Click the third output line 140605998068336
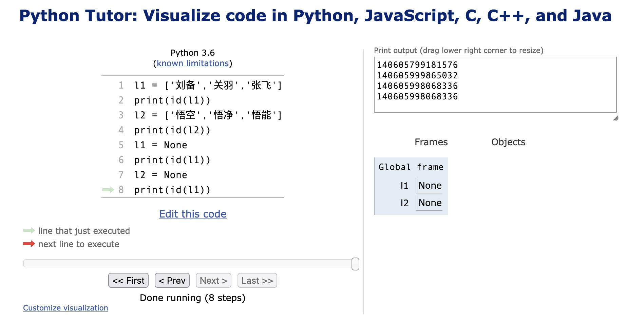The height and width of the screenshot is (321, 644). point(417,86)
